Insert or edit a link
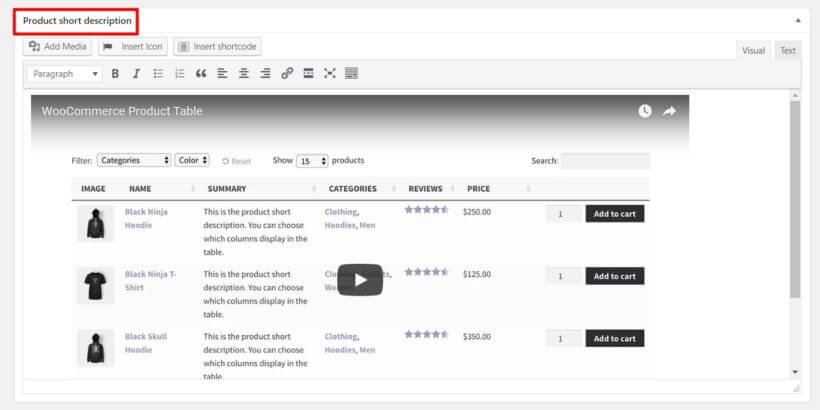The width and height of the screenshot is (820, 410). [x=287, y=74]
